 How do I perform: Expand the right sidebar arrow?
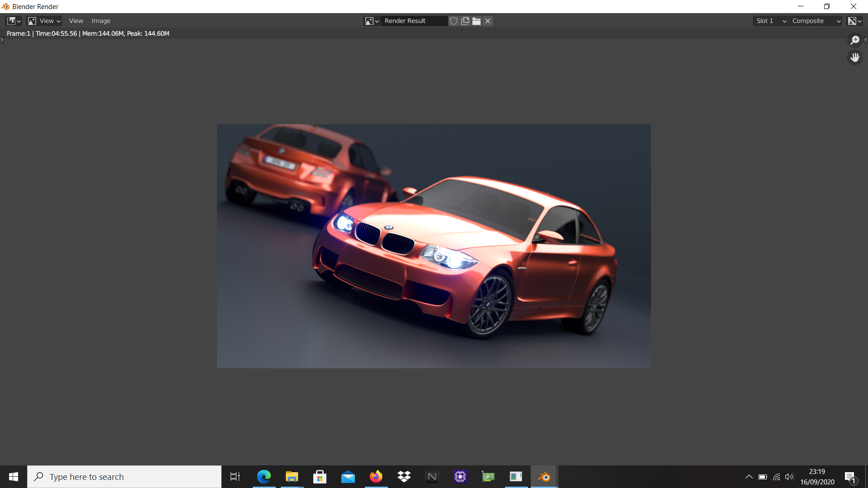pos(865,40)
